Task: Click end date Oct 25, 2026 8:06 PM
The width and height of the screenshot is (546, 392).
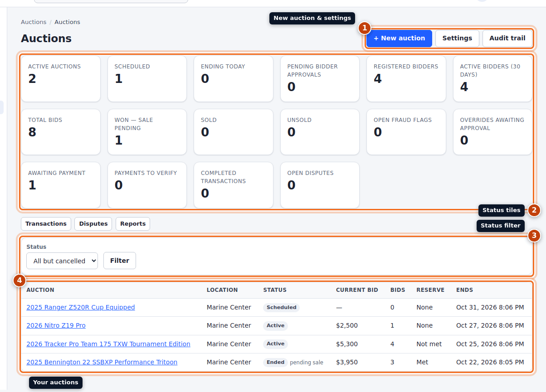Action: click(x=490, y=344)
